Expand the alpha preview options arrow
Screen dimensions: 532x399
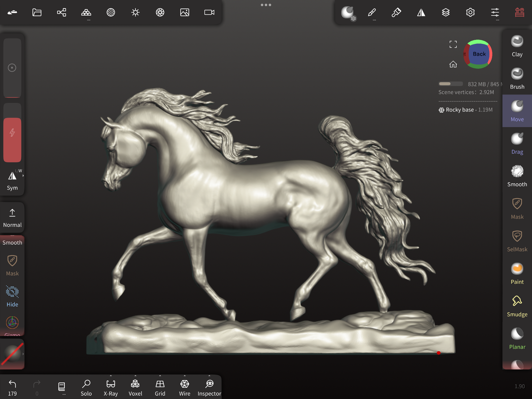23,354
